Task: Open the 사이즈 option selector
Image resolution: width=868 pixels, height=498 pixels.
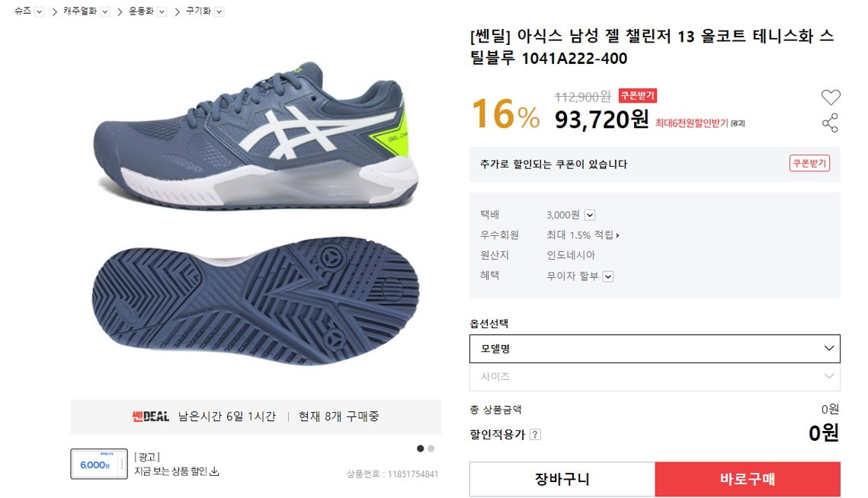Action: tap(655, 377)
